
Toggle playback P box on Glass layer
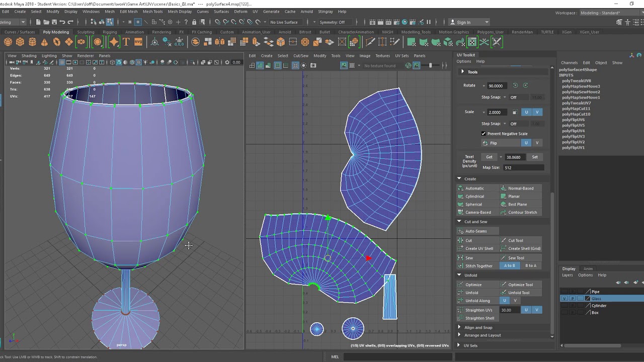coord(572,299)
